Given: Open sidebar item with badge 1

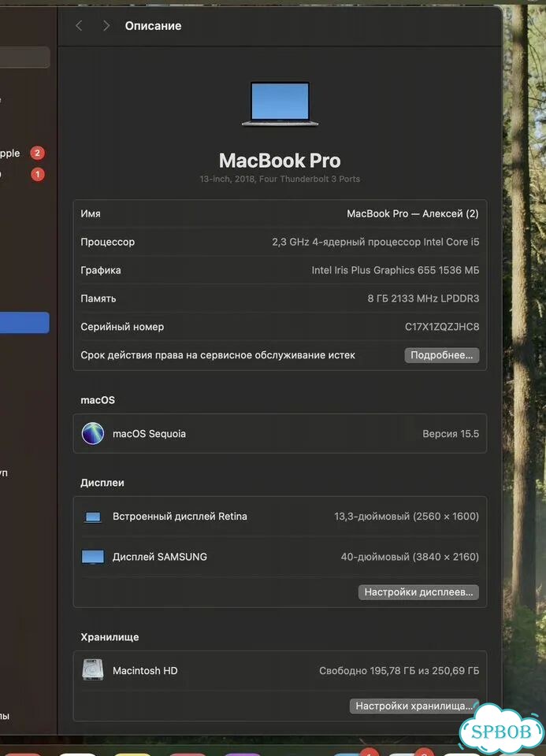Looking at the screenshot, I should (x=22, y=174).
